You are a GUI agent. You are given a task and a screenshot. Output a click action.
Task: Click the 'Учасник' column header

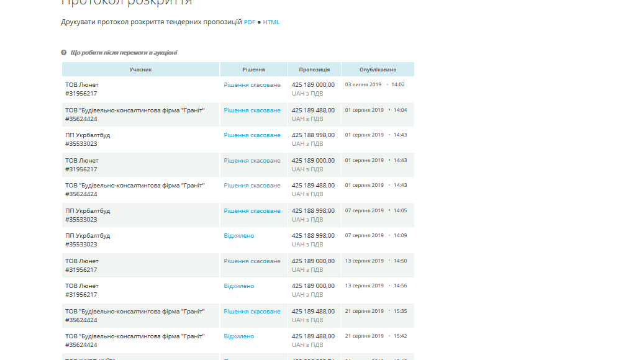pos(140,70)
